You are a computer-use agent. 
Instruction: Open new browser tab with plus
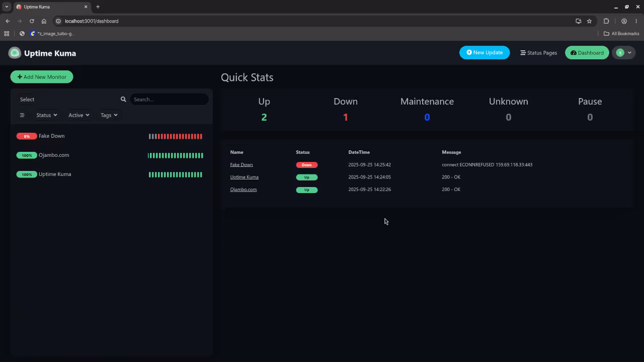coord(98,7)
